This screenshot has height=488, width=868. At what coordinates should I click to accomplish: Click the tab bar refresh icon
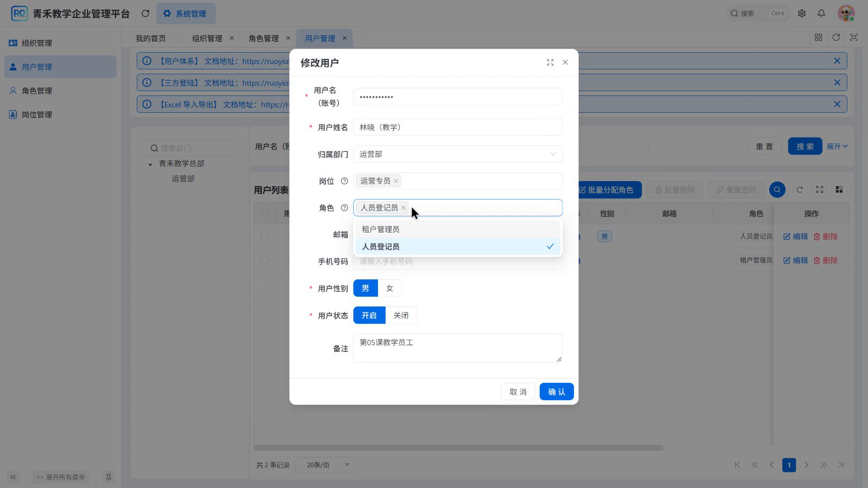(836, 37)
